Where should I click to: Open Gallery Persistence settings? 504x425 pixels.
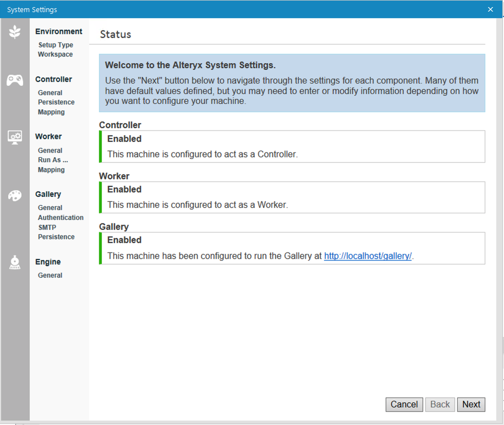click(x=56, y=236)
